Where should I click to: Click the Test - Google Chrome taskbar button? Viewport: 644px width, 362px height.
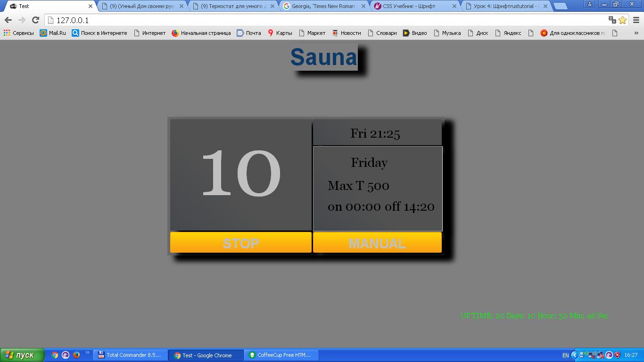click(206, 355)
